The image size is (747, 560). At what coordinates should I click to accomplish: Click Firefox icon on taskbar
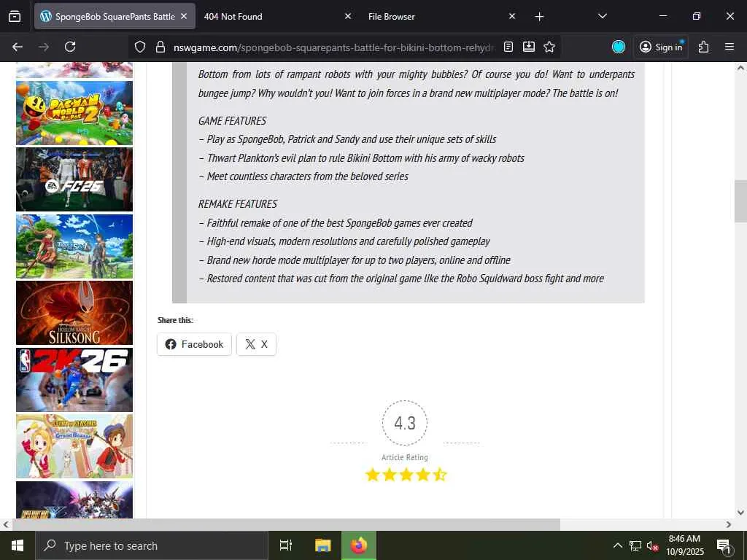click(x=359, y=545)
